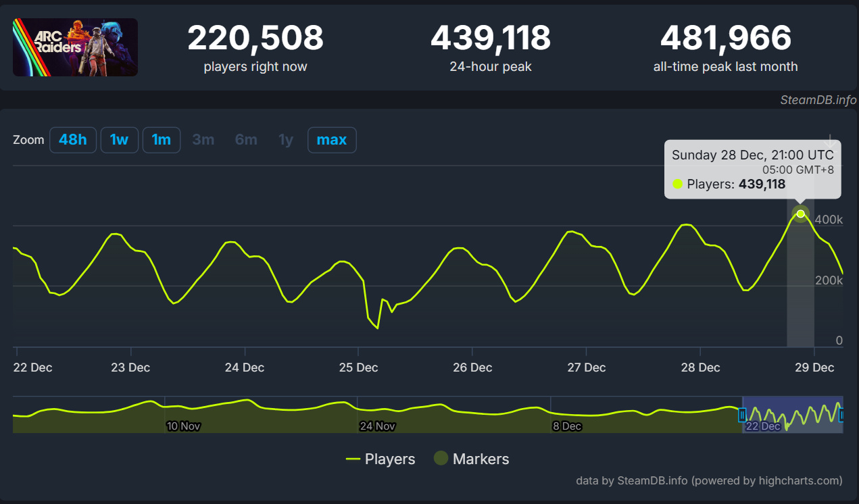Click the 8 Dec label in navigator
The height and width of the screenshot is (504, 859).
coord(567,426)
